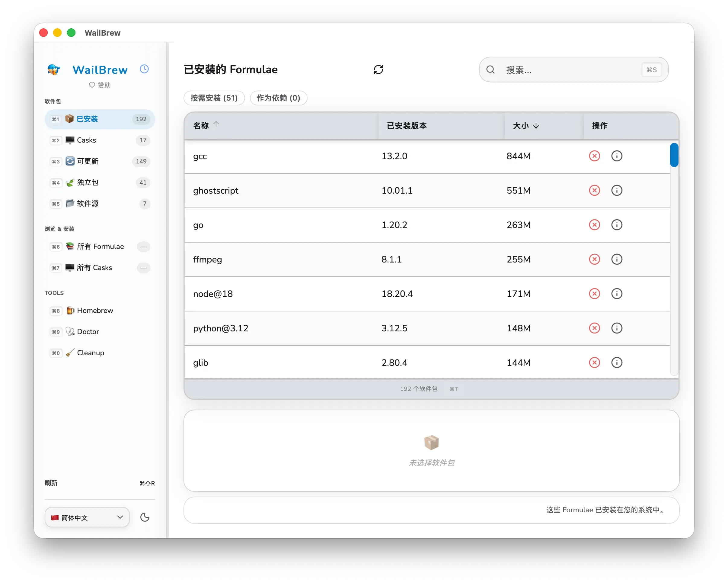Viewport: 728px width, 583px height.
Task: Open the Homebrew tool
Action: click(x=100, y=311)
